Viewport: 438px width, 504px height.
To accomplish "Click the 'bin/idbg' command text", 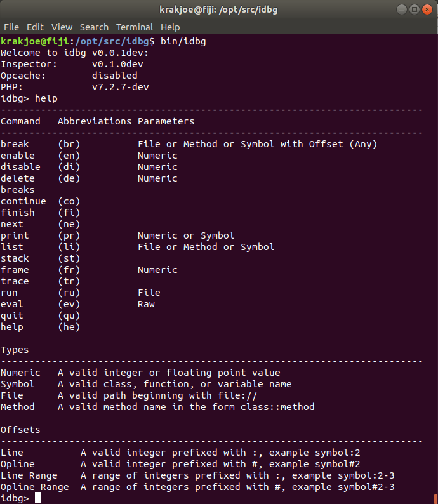I will 183,41.
